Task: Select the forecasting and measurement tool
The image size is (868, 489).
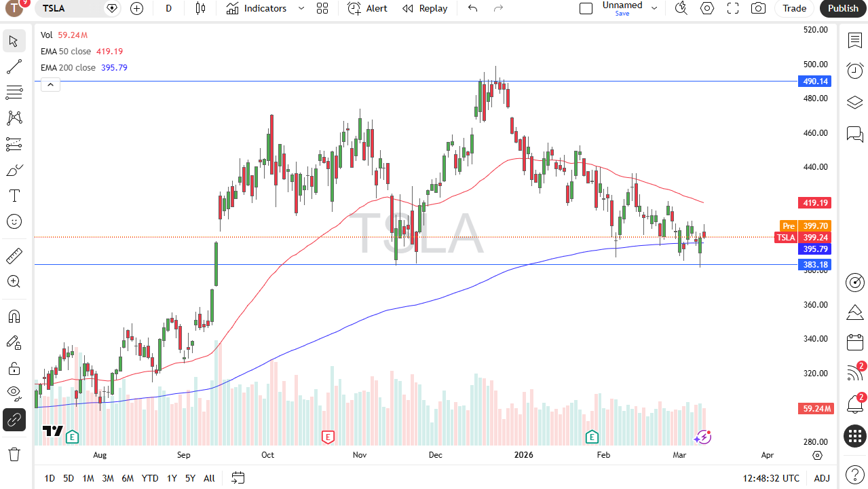Action: click(14, 144)
